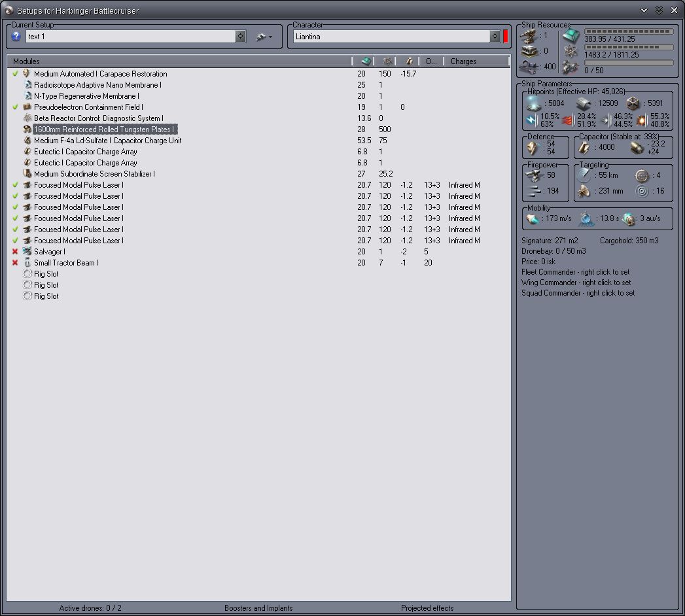Click the max velocity icon showing 173 m/s
685x616 pixels.
click(x=533, y=218)
